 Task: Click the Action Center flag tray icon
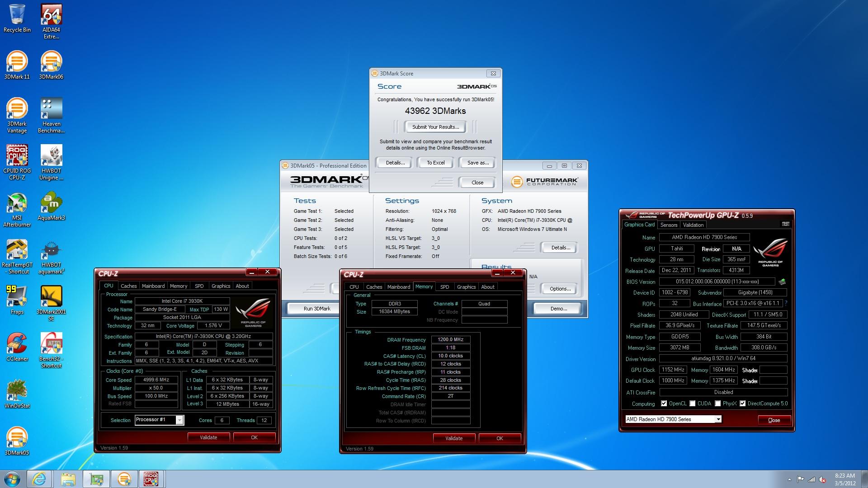(800, 479)
